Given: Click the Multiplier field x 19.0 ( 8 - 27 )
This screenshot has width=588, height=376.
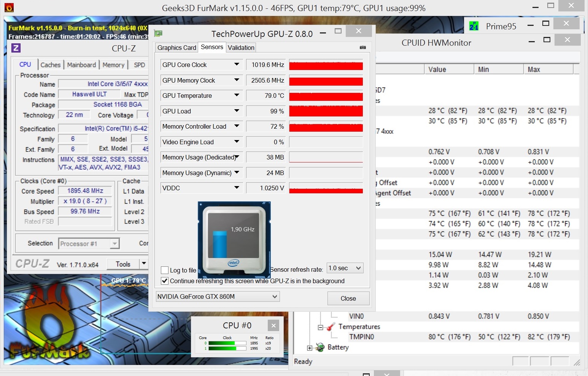Looking at the screenshot, I should 85,201.
